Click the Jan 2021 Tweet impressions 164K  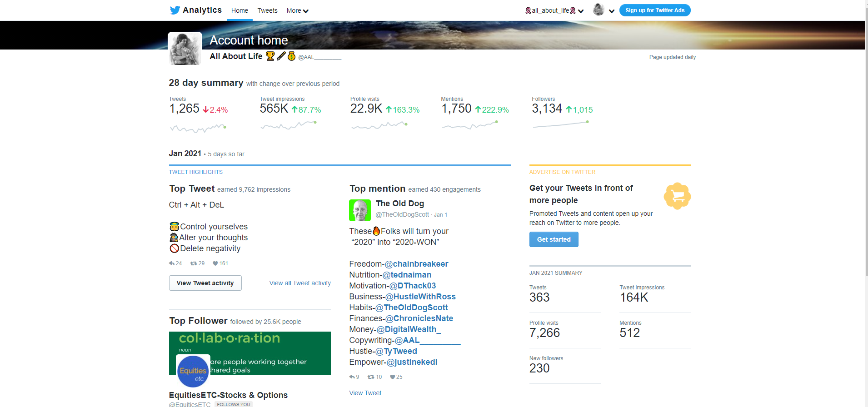tap(634, 298)
